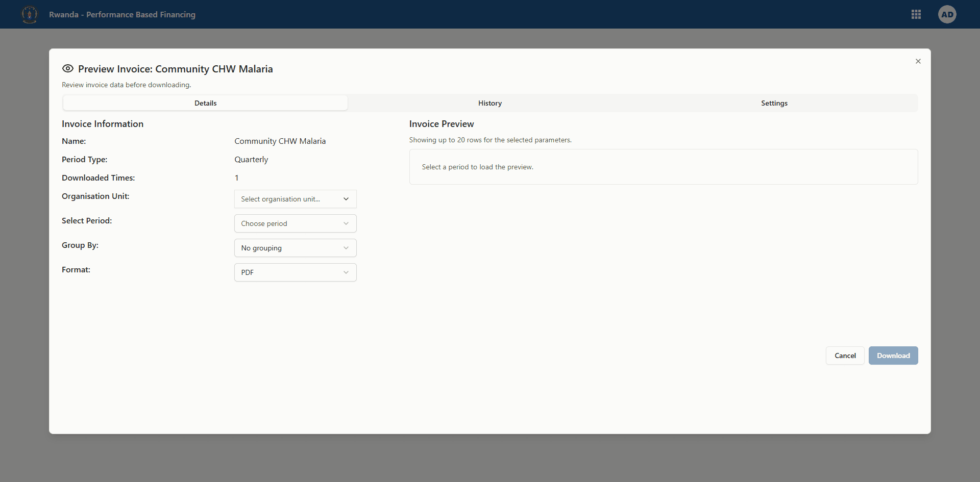Click the chevron on the organisation unit selector
980x482 pixels.
click(x=346, y=199)
